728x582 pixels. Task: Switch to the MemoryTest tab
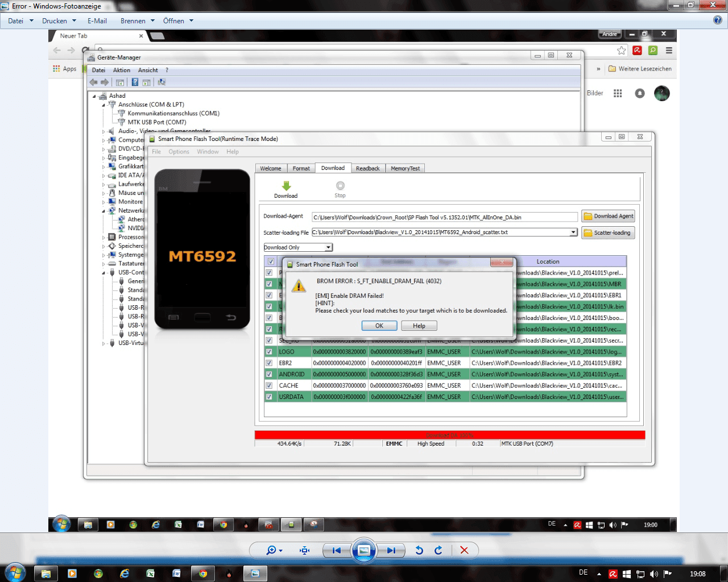point(406,168)
